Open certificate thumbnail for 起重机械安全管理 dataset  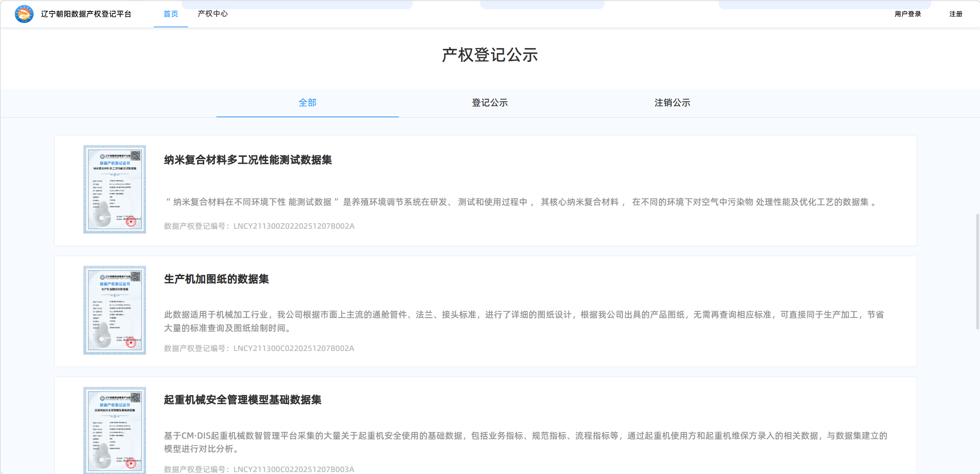coord(115,430)
